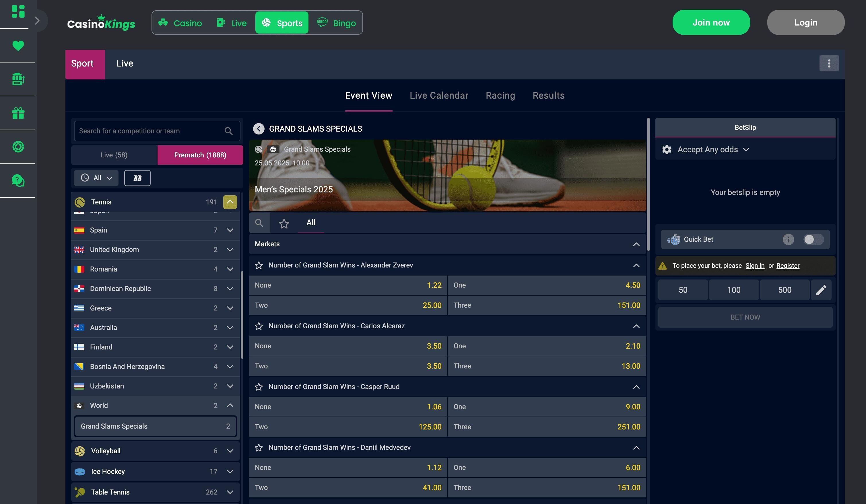Open the Bingo tab
The width and height of the screenshot is (866, 504).
click(336, 23)
